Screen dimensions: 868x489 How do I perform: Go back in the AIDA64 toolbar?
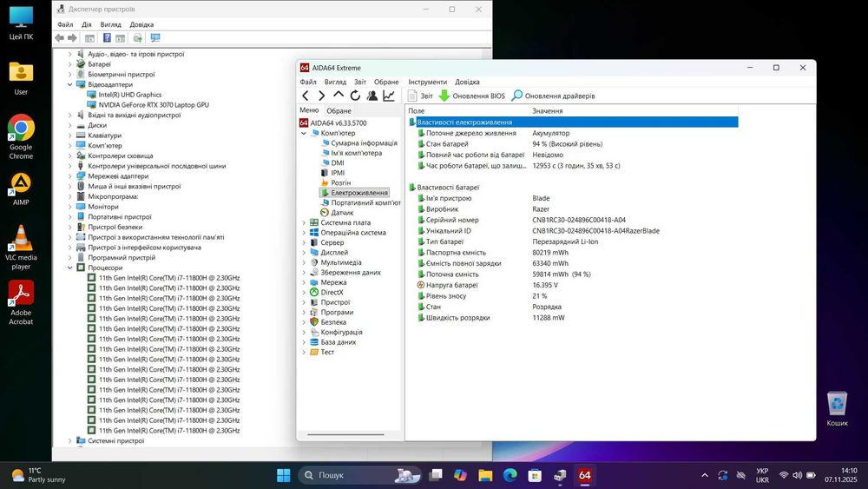pos(306,96)
